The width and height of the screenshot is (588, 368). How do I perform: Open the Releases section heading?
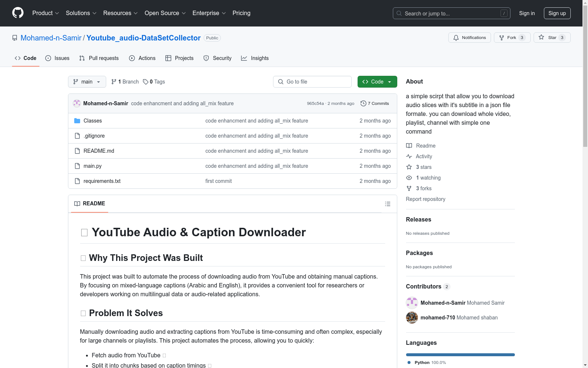tap(419, 219)
